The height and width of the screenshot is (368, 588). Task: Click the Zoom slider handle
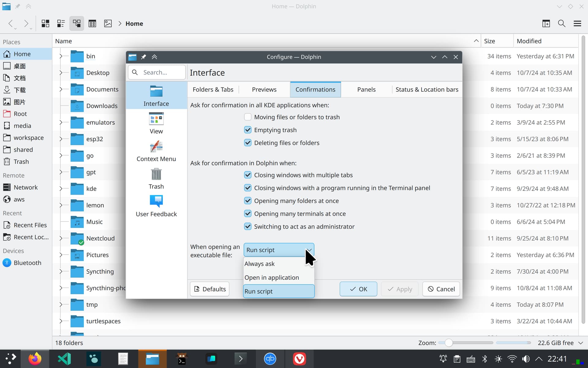[x=449, y=343]
